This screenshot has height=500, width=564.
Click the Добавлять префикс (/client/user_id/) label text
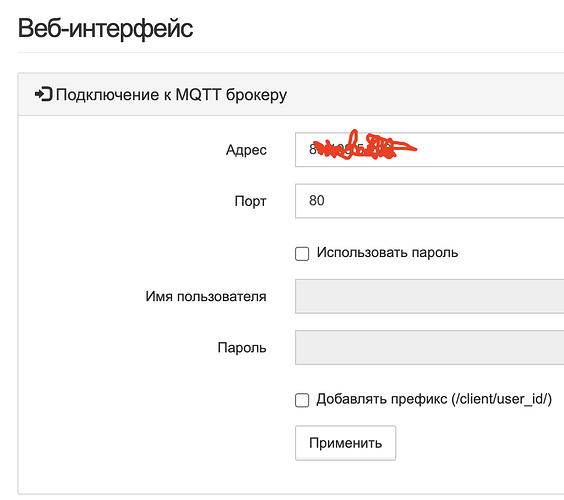pos(434,399)
